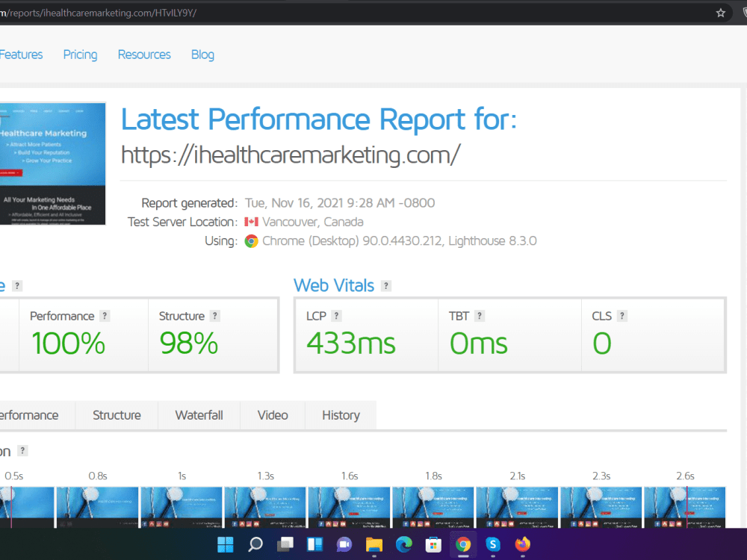Open the Teams Chat taskbar icon
Screen dimensions: 747x560
click(344, 544)
